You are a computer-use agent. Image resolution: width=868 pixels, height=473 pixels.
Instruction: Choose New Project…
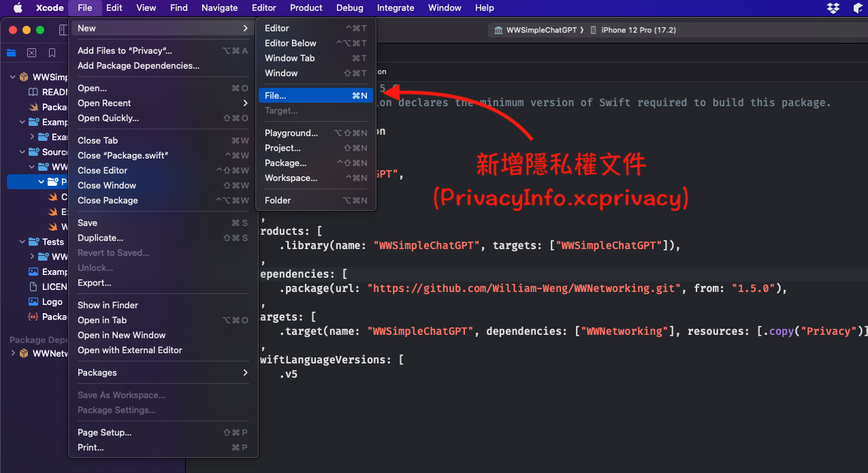click(316, 148)
